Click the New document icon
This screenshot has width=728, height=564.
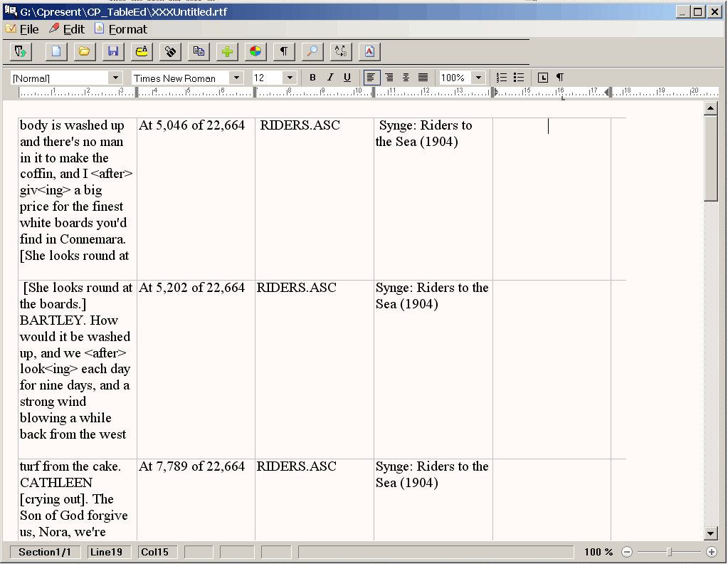(56, 51)
